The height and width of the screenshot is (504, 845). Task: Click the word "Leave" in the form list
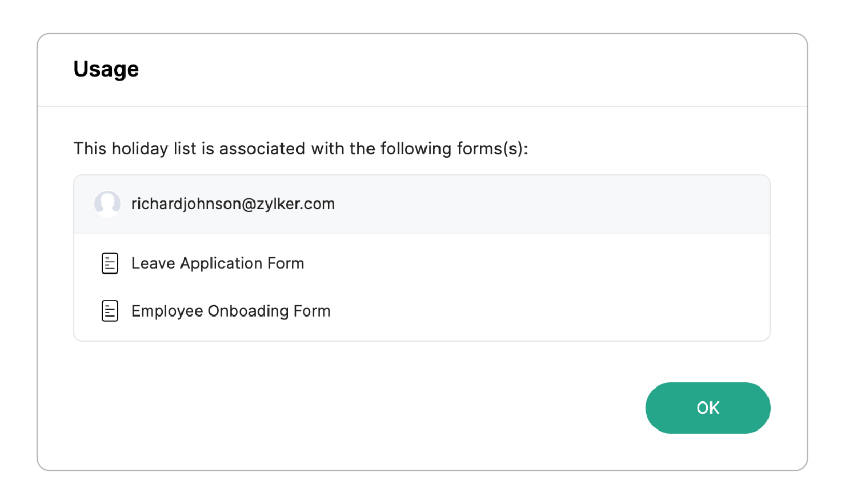point(153,263)
